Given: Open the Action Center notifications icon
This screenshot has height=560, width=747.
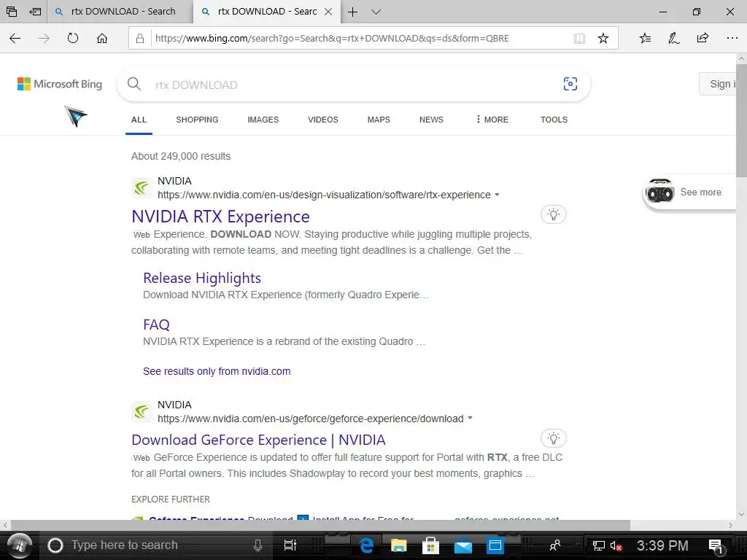Looking at the screenshot, I should (x=716, y=545).
